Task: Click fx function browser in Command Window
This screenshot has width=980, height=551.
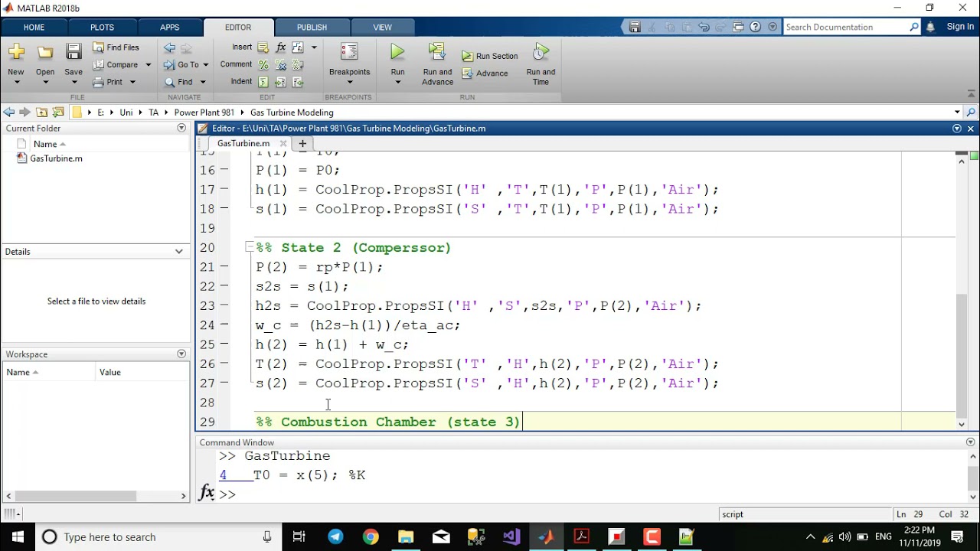Action: point(207,493)
